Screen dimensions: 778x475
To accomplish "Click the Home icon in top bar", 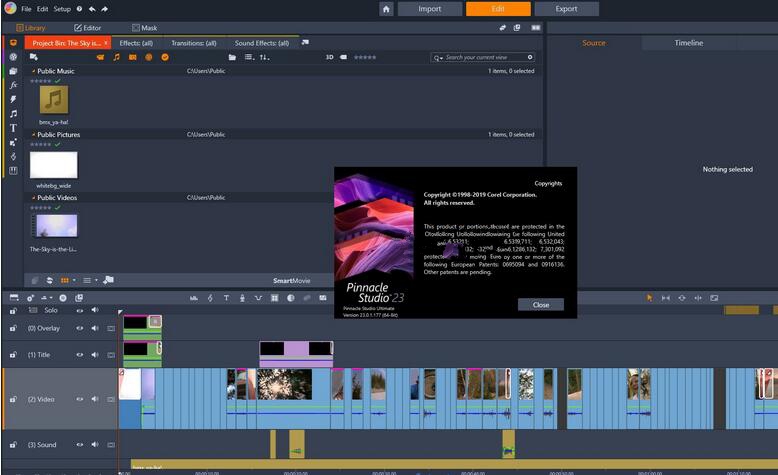I will [386, 9].
